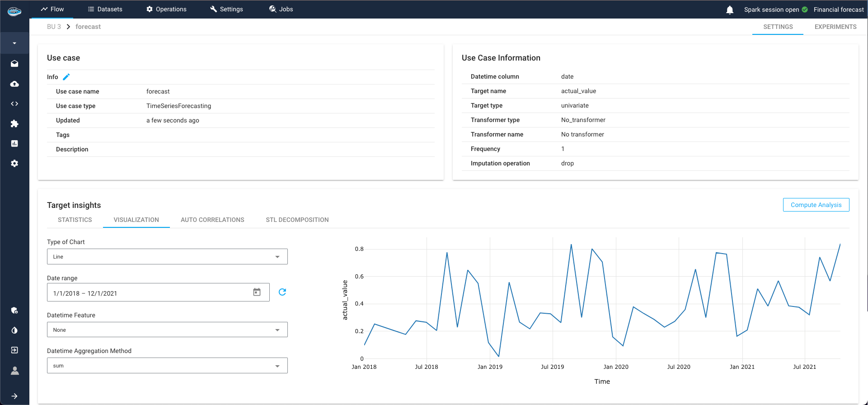Click the cloud upload icon in sidebar

pyautogui.click(x=14, y=84)
